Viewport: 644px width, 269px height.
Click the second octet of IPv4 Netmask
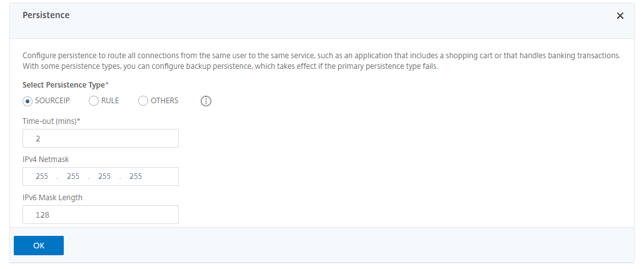73,176
